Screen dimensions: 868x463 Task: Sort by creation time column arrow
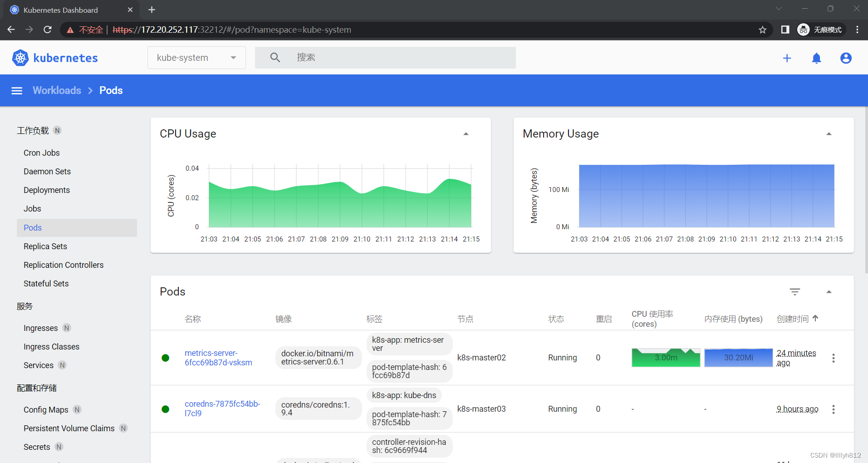815,318
